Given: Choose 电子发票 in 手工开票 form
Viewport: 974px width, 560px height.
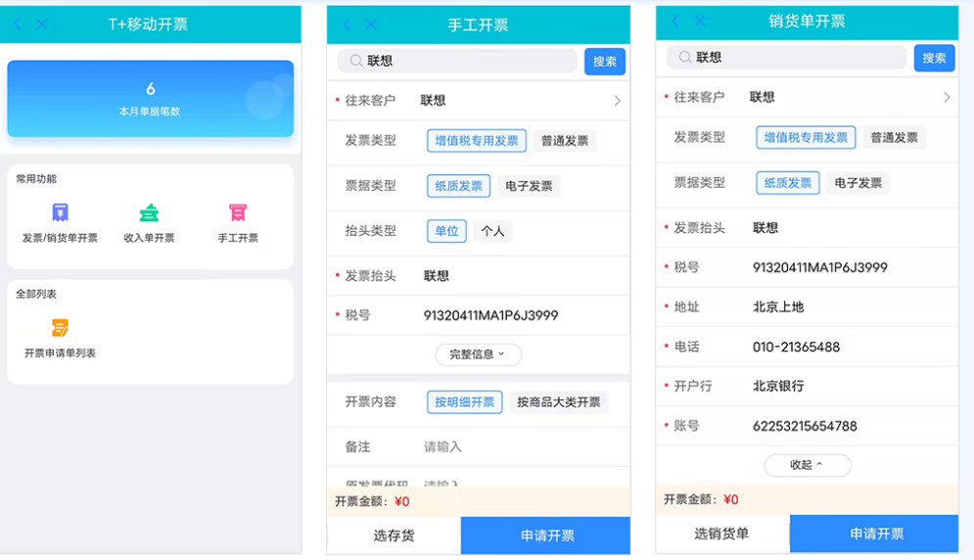Looking at the screenshot, I should [529, 186].
